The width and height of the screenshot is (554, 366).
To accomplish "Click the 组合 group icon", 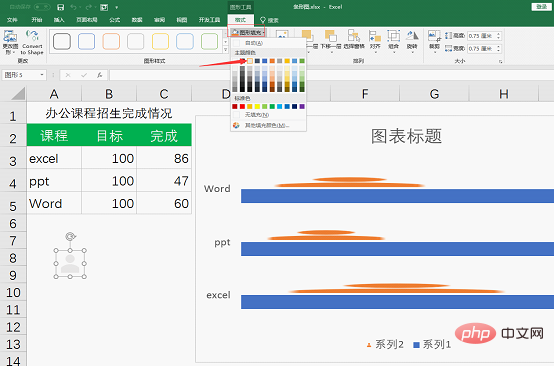I will (393, 41).
